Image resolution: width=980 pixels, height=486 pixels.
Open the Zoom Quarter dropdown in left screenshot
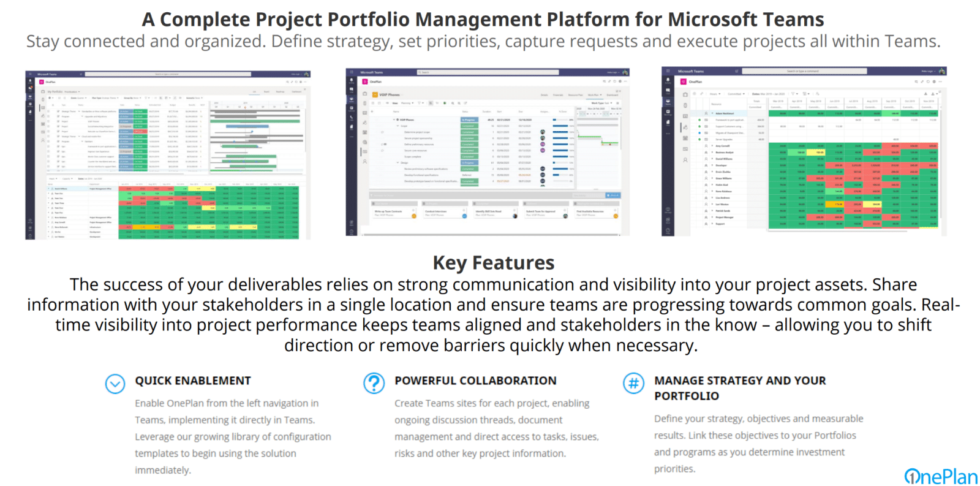(78, 98)
